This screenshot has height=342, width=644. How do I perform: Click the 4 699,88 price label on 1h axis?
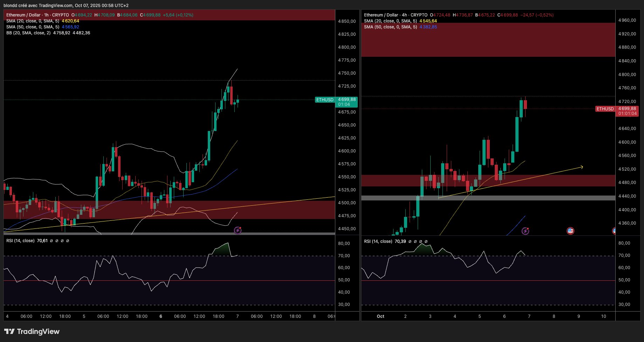pyautogui.click(x=347, y=100)
